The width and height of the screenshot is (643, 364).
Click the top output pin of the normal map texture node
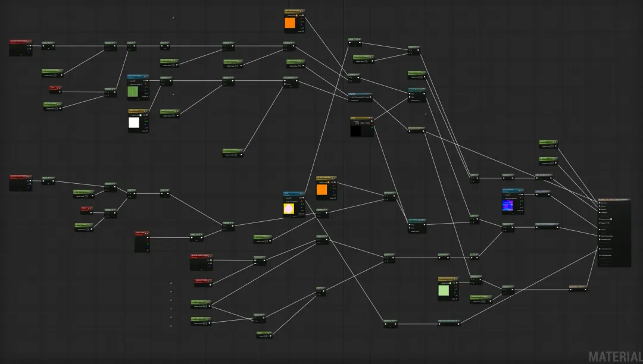click(522, 195)
